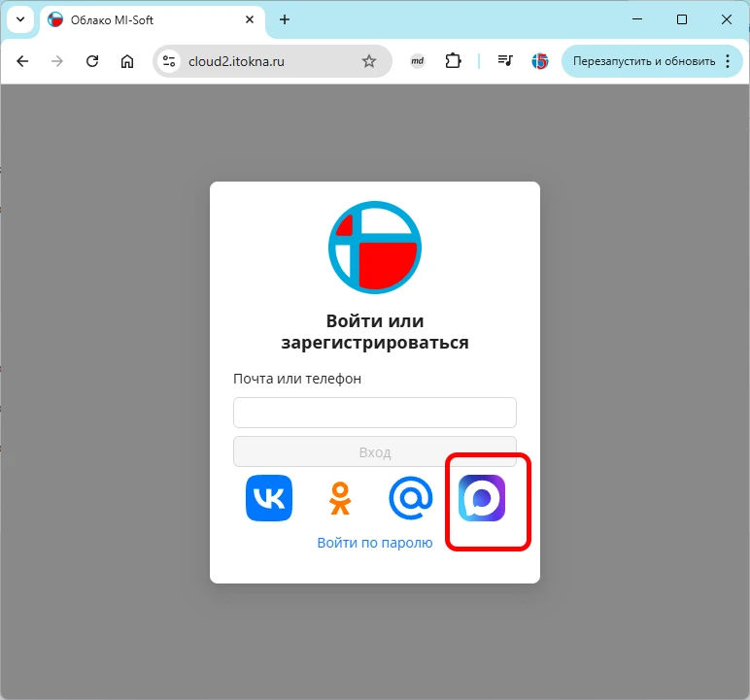750x700 pixels.
Task: Click the Войти по паролю link
Action: click(x=375, y=543)
